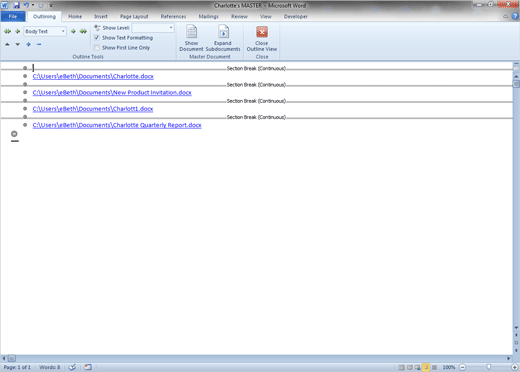Click the Save icon in Quick Access

pos(16,5)
